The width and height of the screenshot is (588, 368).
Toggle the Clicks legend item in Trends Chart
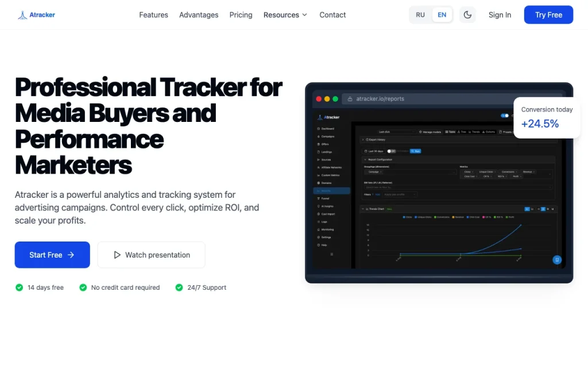(x=407, y=217)
